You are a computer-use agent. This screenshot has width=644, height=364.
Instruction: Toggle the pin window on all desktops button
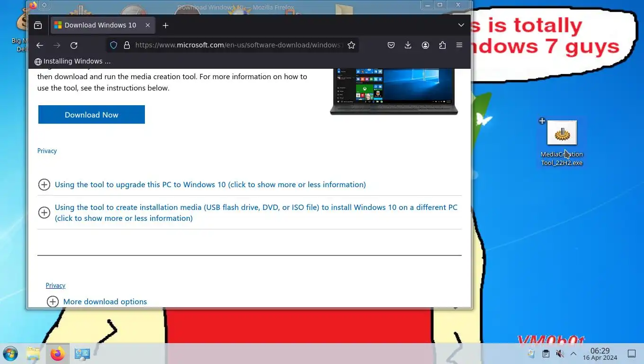44,5
